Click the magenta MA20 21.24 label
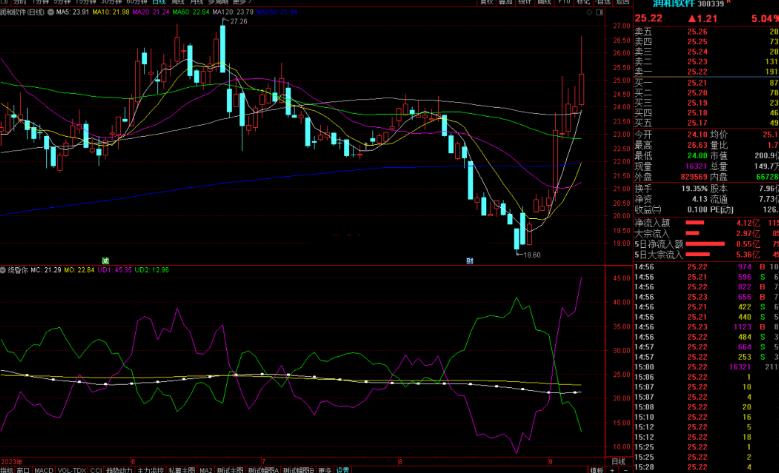This screenshot has height=473, width=779. point(151,12)
